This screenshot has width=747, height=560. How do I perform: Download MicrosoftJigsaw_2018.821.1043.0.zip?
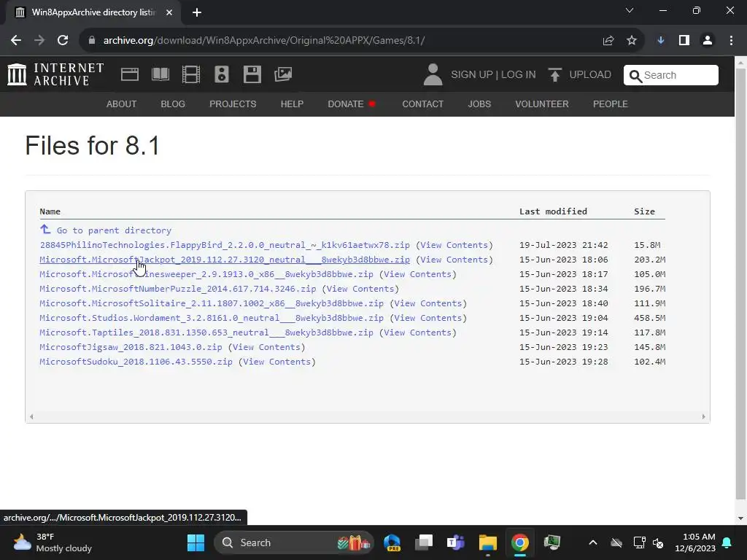point(131,347)
